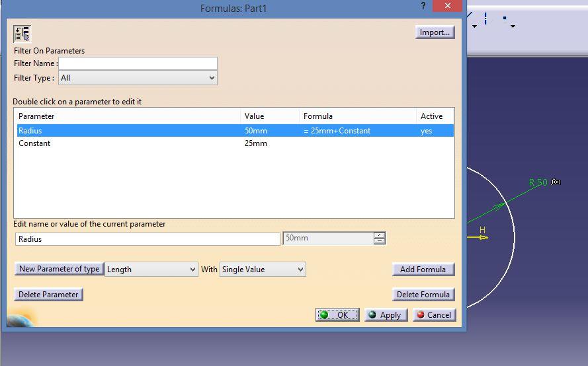The height and width of the screenshot is (366, 588).
Task: Sort by the Parameter column header
Action: [128, 116]
